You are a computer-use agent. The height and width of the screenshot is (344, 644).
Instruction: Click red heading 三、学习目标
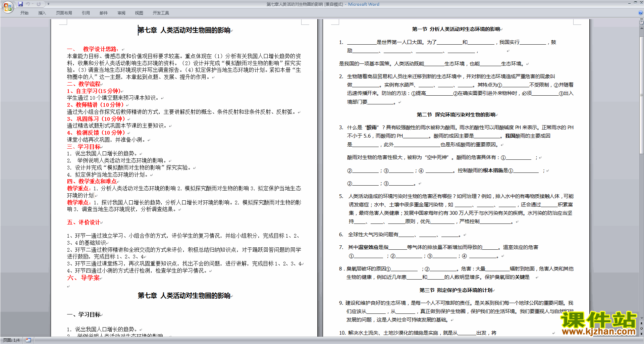pyautogui.click(x=84, y=147)
